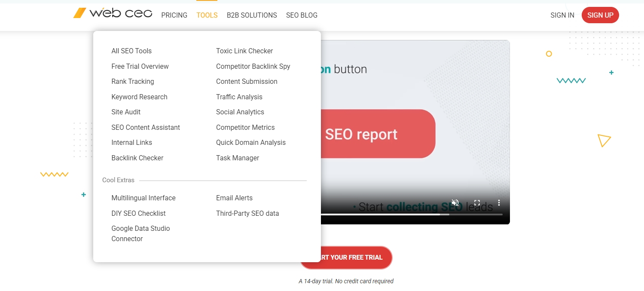Go to SEO BLOG
This screenshot has height=291, width=644.
coord(302,15)
